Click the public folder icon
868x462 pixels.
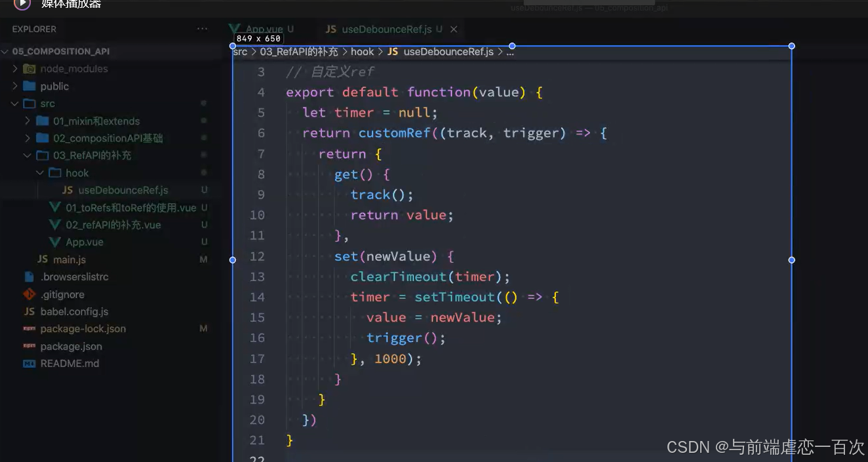click(x=30, y=86)
